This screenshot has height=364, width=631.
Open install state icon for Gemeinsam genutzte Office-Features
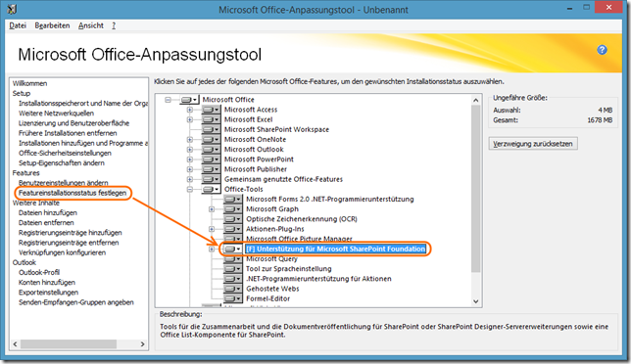(211, 179)
